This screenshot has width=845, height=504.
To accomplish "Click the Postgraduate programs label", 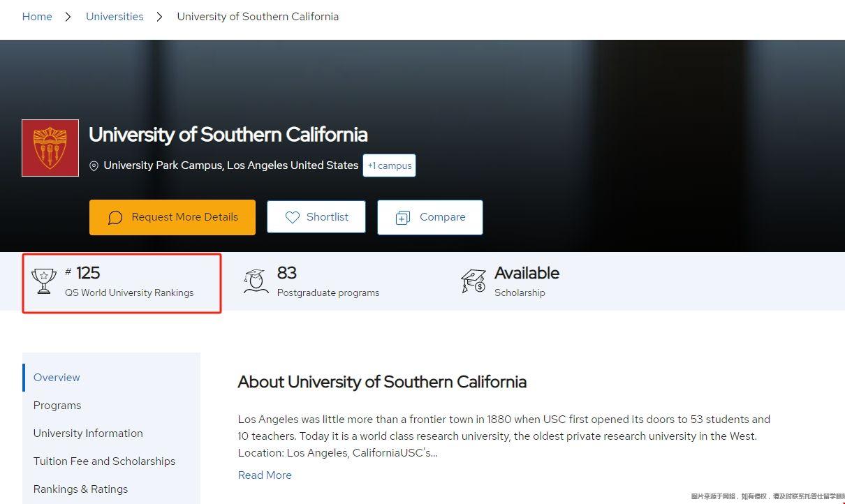I will tap(328, 292).
